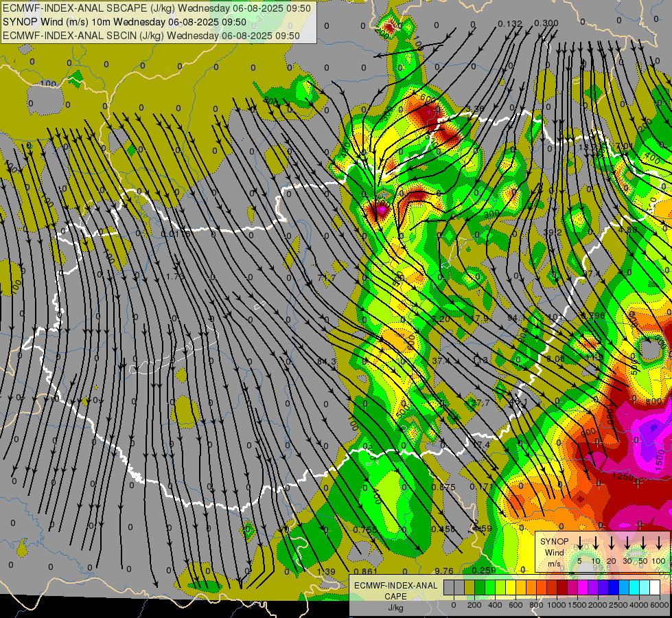Click the 0.132 value on the map

click(510, 23)
